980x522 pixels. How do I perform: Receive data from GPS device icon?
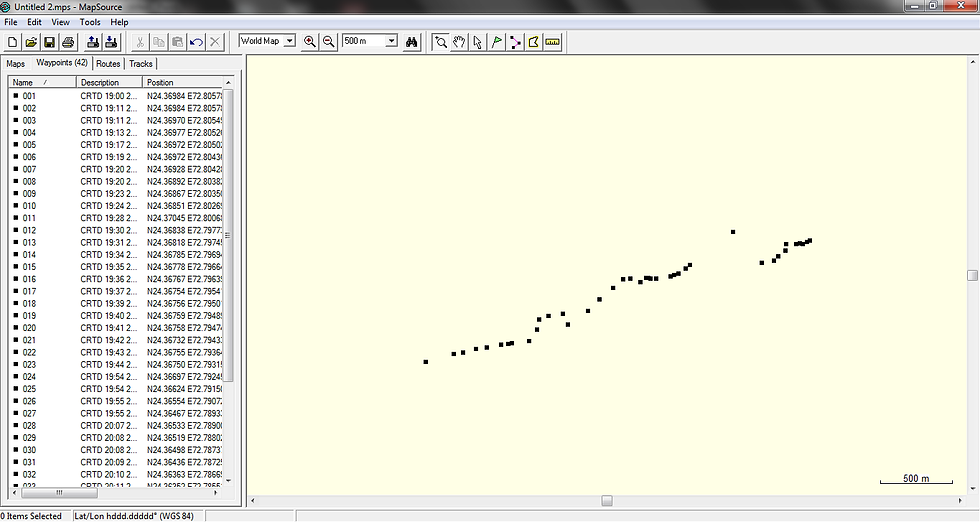pos(111,42)
